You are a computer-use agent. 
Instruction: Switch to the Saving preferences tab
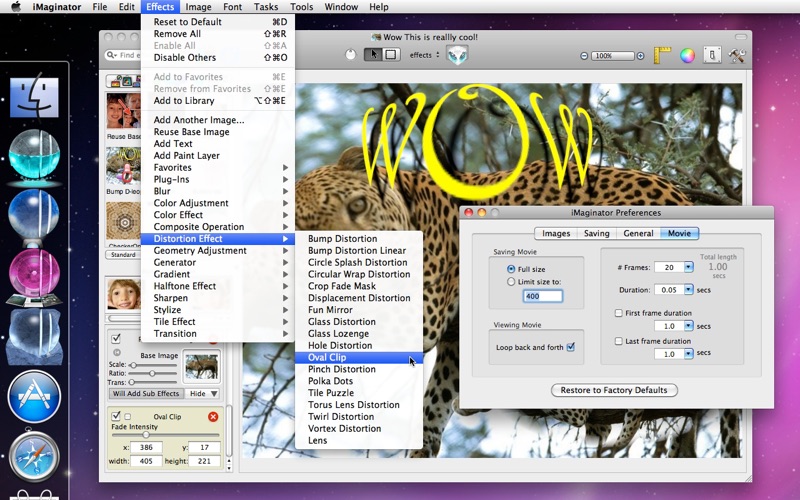[596, 233]
